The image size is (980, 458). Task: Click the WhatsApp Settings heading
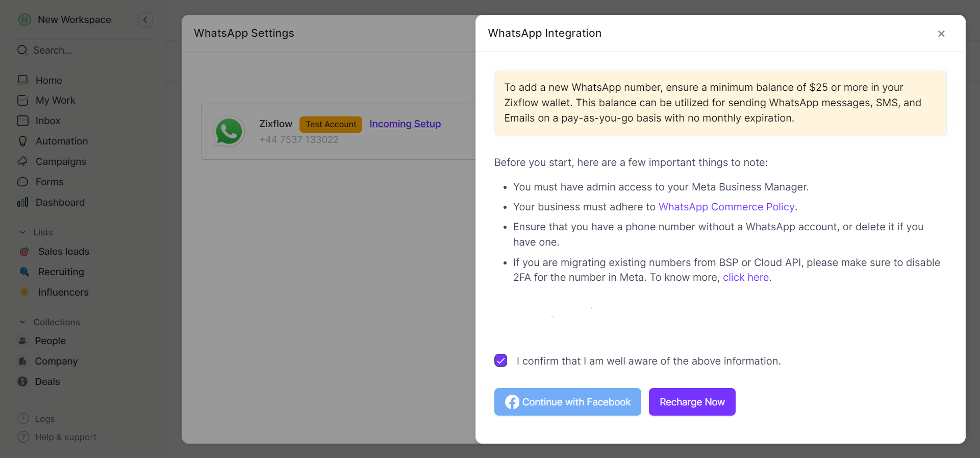(244, 33)
